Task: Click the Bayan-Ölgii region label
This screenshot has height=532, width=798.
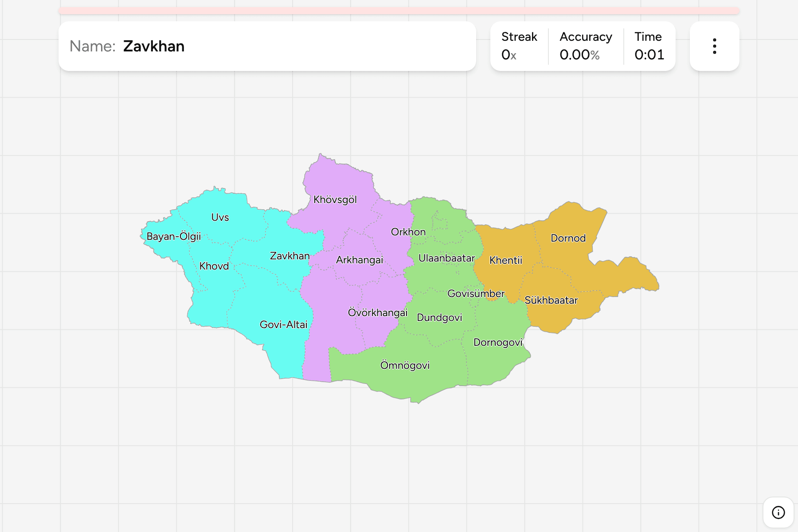Action: (x=174, y=236)
